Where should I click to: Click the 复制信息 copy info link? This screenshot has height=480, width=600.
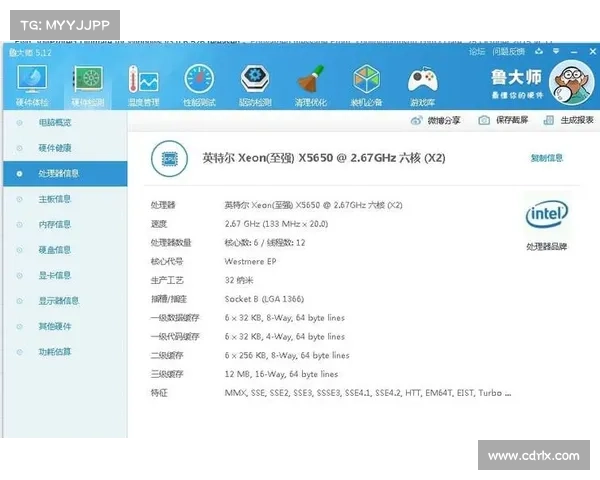(x=546, y=158)
